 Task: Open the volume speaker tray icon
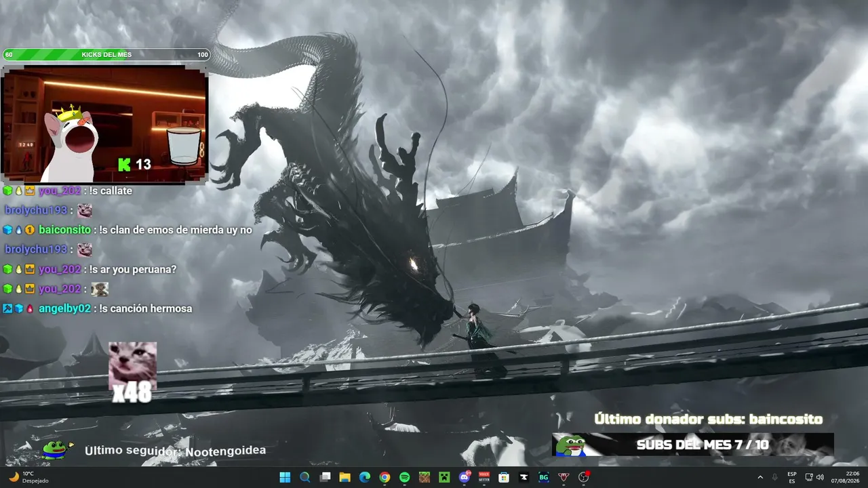820,477
